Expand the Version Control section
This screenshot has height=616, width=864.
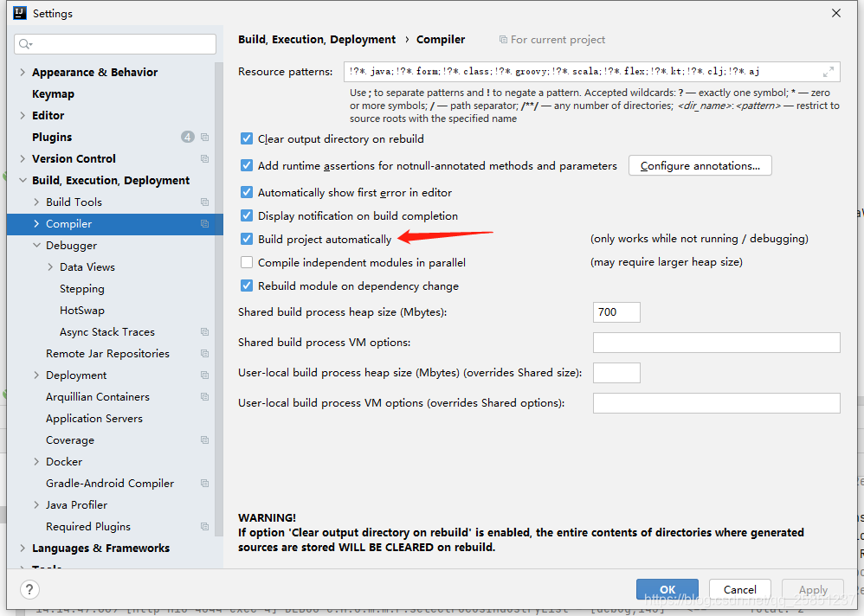pos(23,158)
